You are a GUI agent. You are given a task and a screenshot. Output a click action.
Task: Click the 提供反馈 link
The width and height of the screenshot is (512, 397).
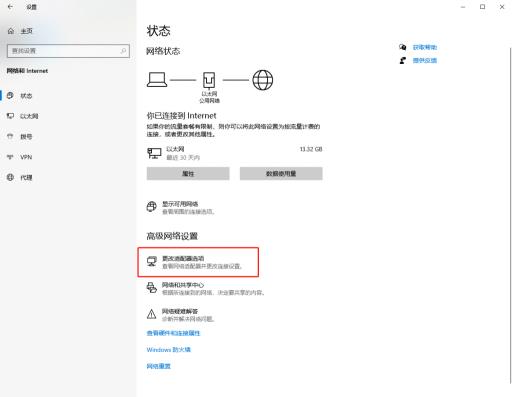(425, 60)
